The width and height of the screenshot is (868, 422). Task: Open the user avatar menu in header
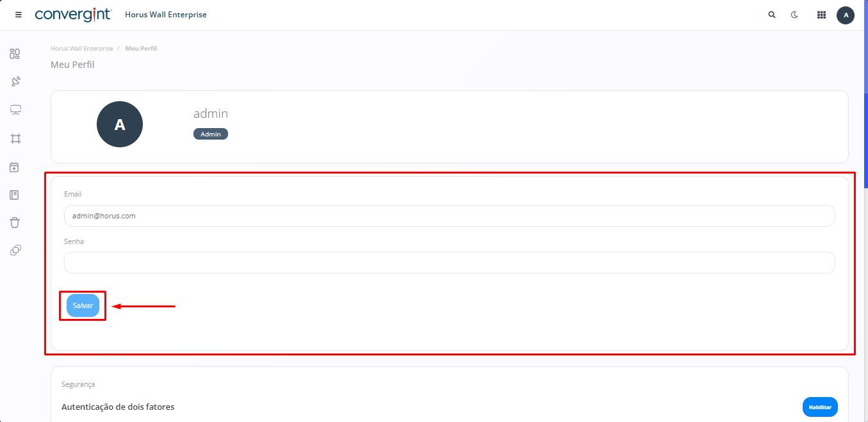pos(846,15)
